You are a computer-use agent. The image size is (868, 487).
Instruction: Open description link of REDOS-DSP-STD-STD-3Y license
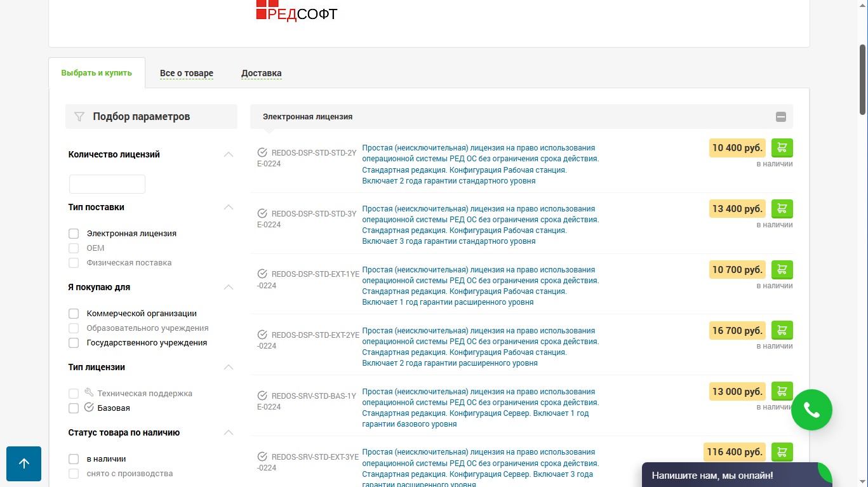[x=481, y=225]
